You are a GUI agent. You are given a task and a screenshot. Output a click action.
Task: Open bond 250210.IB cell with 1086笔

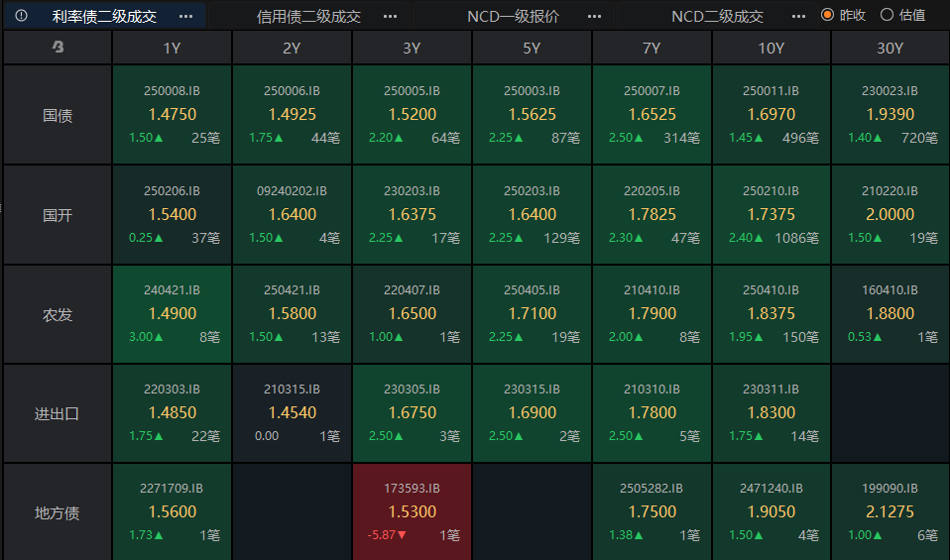772,215
